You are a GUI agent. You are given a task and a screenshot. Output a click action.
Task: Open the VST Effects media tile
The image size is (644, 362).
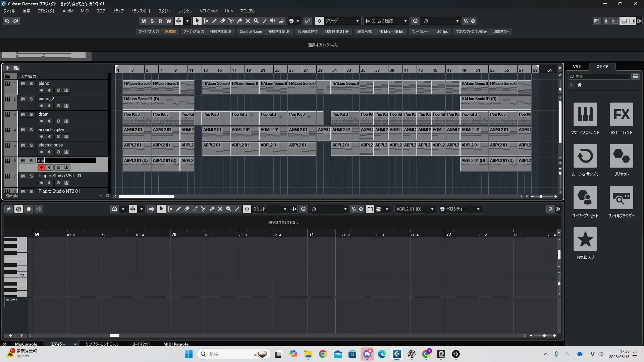coord(621,115)
